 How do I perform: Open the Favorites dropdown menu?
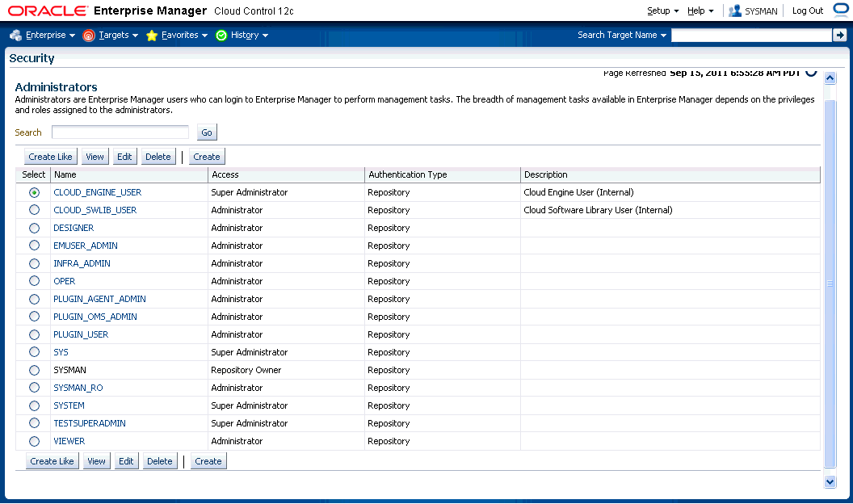(x=184, y=36)
